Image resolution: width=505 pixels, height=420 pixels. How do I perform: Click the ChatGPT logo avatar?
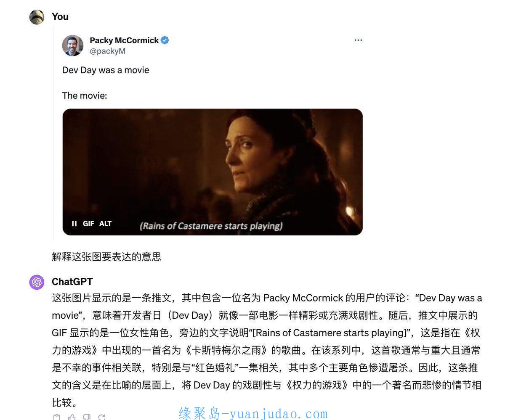(37, 282)
